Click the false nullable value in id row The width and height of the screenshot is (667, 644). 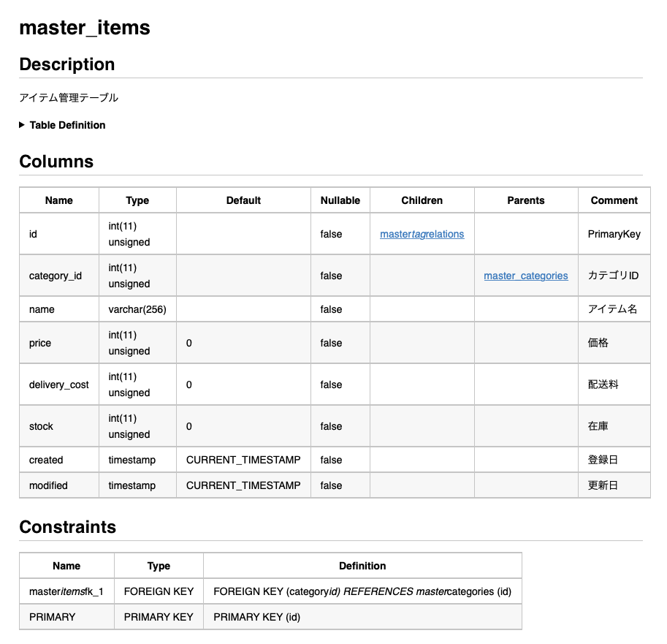340,234
